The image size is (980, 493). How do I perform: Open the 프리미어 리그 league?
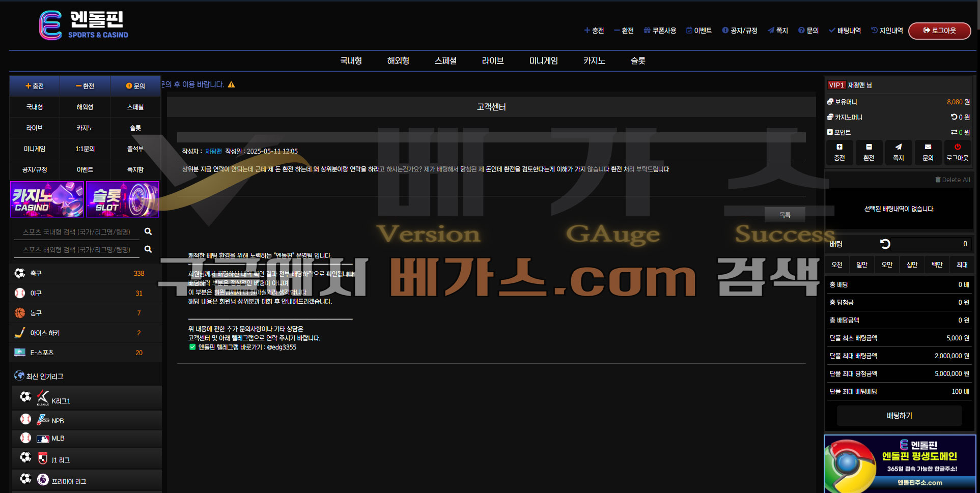pyautogui.click(x=87, y=480)
